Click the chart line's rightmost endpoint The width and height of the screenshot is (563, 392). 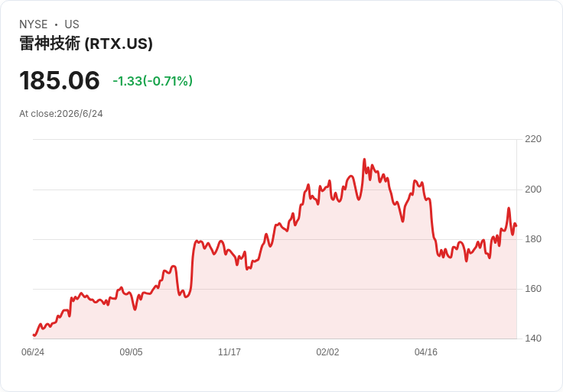(x=516, y=225)
